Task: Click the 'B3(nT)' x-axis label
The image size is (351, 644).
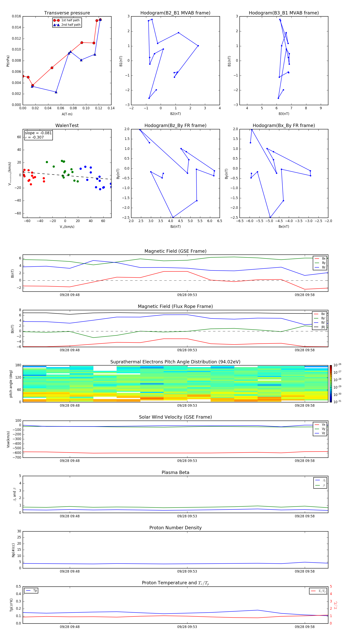Action: (x=284, y=114)
